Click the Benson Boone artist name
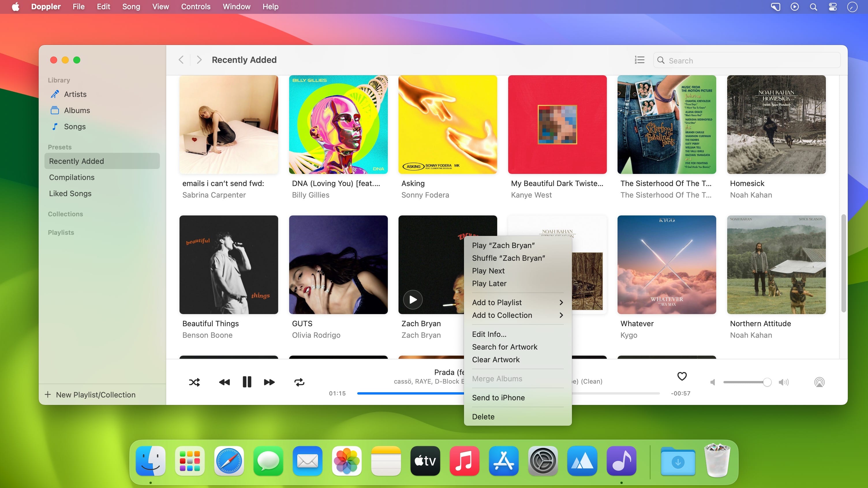This screenshot has width=868, height=488. [207, 335]
